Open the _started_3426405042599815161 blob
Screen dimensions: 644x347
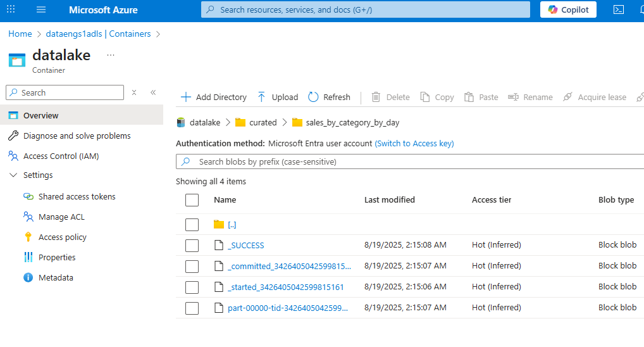pyautogui.click(x=285, y=287)
